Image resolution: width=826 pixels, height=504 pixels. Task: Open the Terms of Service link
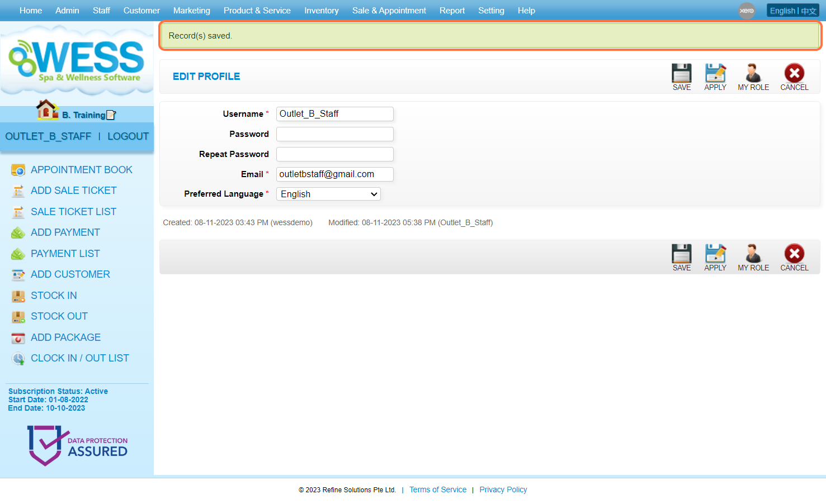click(x=437, y=489)
